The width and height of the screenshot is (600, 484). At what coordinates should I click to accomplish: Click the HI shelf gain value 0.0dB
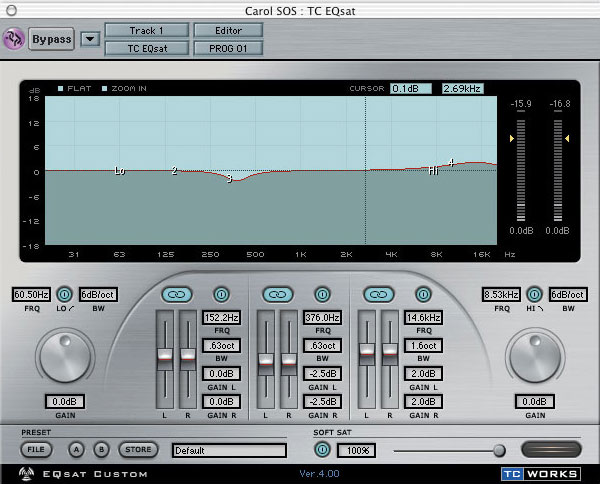534,402
